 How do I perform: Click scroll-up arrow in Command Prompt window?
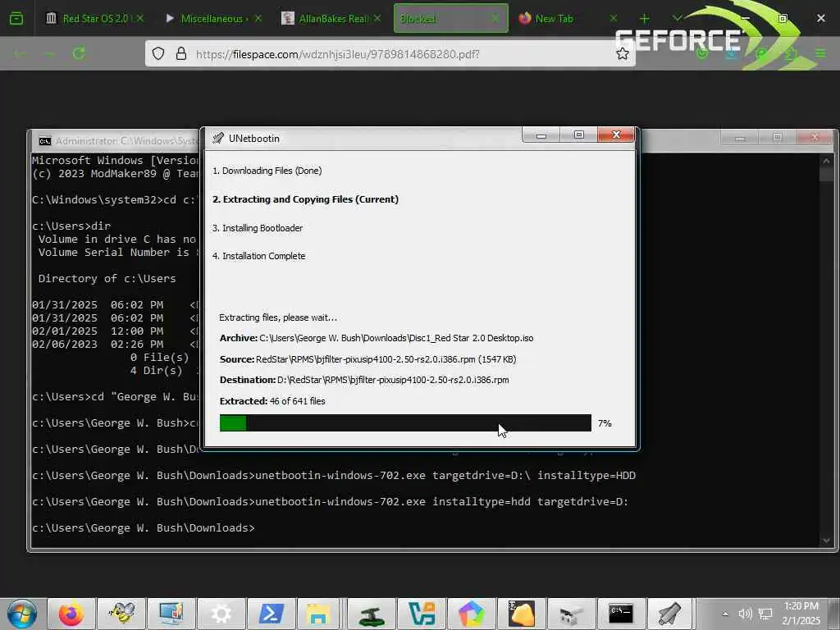pos(826,161)
